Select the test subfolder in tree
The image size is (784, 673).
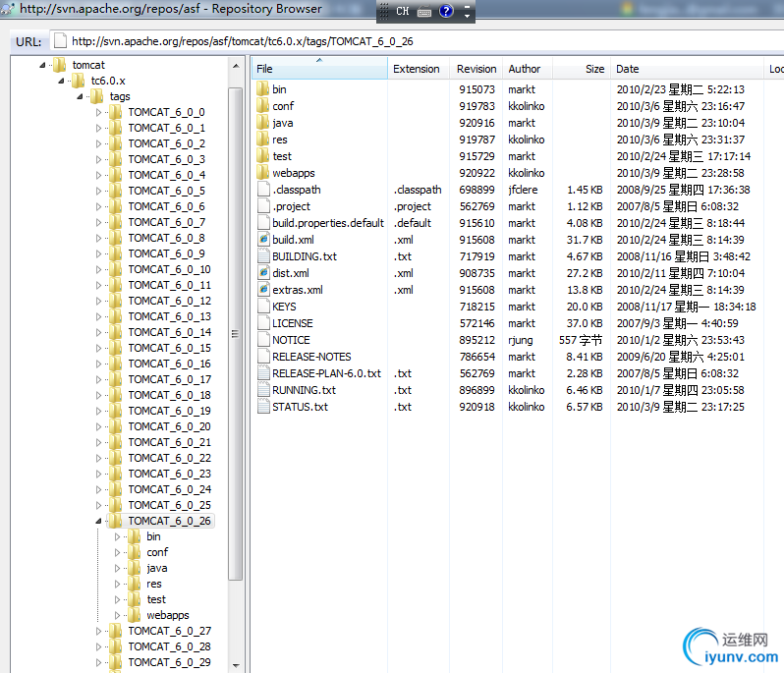coord(156,599)
